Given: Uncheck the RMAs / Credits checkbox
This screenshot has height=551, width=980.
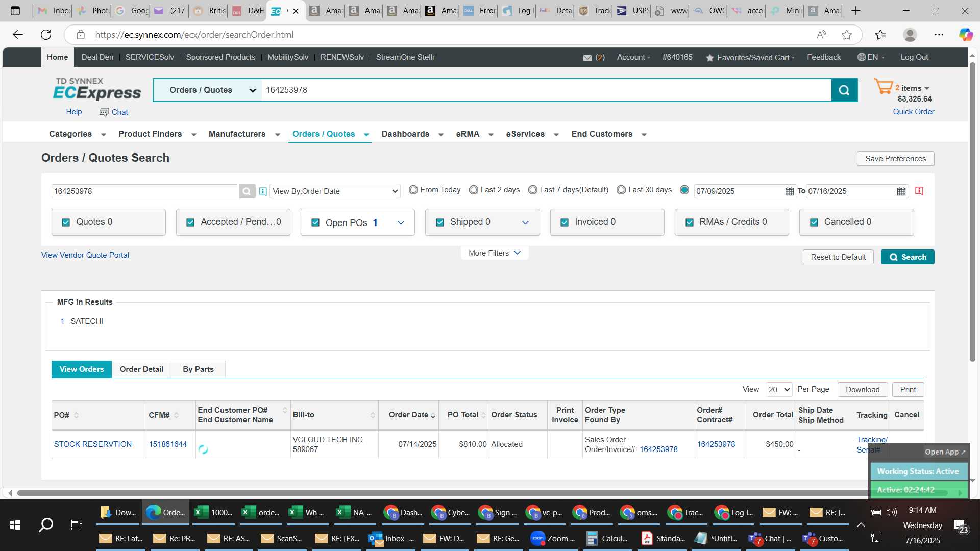Looking at the screenshot, I should pyautogui.click(x=690, y=222).
